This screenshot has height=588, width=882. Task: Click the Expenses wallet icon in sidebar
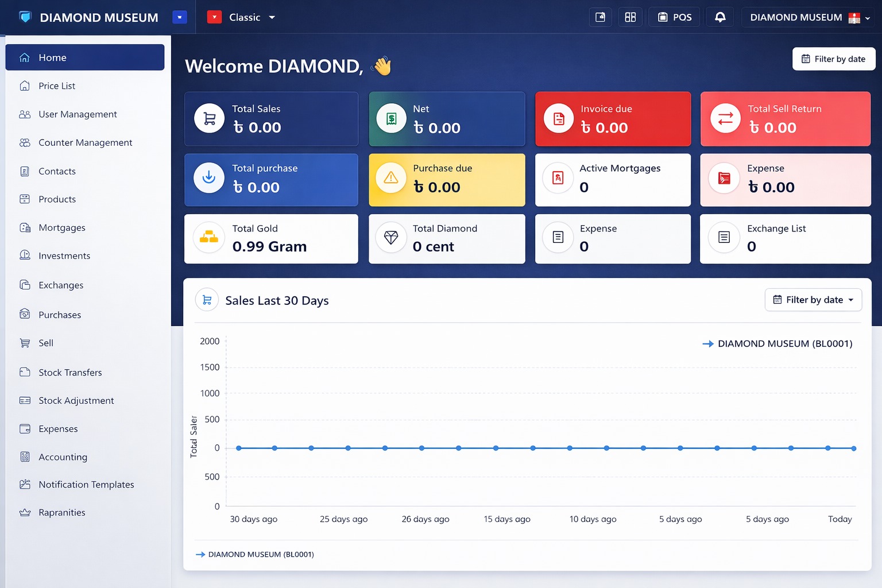coord(25,429)
